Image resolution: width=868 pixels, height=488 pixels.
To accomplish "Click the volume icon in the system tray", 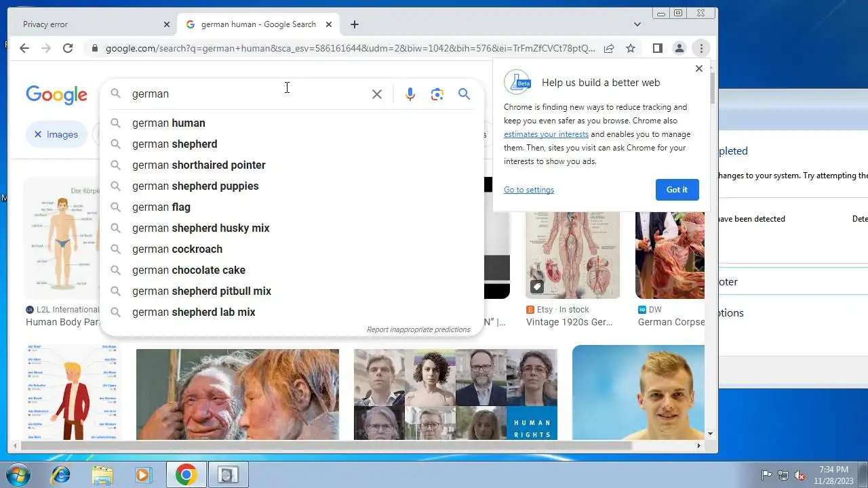I will (x=800, y=475).
